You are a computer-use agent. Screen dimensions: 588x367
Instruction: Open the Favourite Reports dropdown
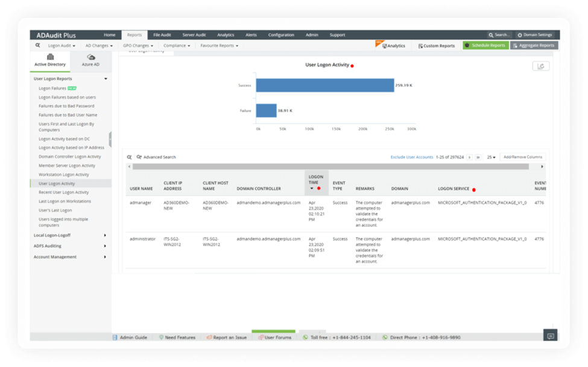[219, 45]
